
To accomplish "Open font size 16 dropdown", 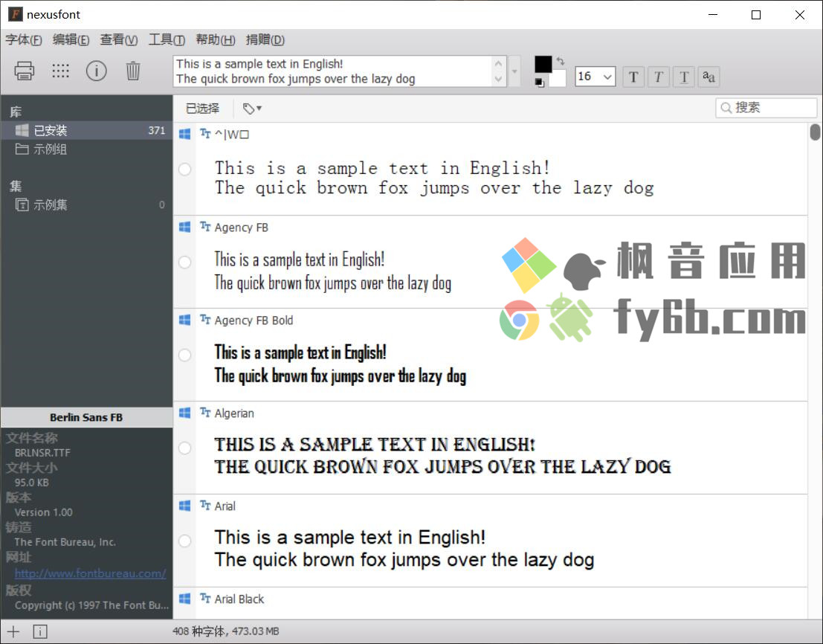I will tap(596, 77).
